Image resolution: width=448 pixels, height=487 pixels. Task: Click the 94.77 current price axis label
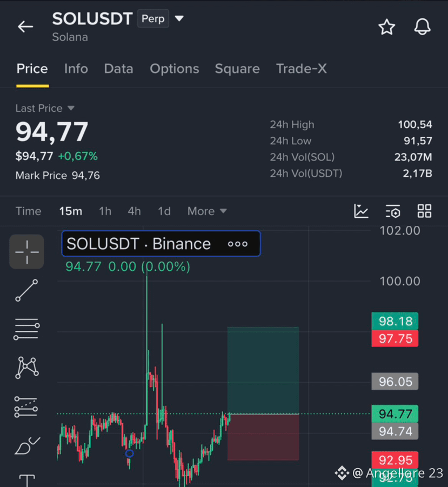point(395,413)
